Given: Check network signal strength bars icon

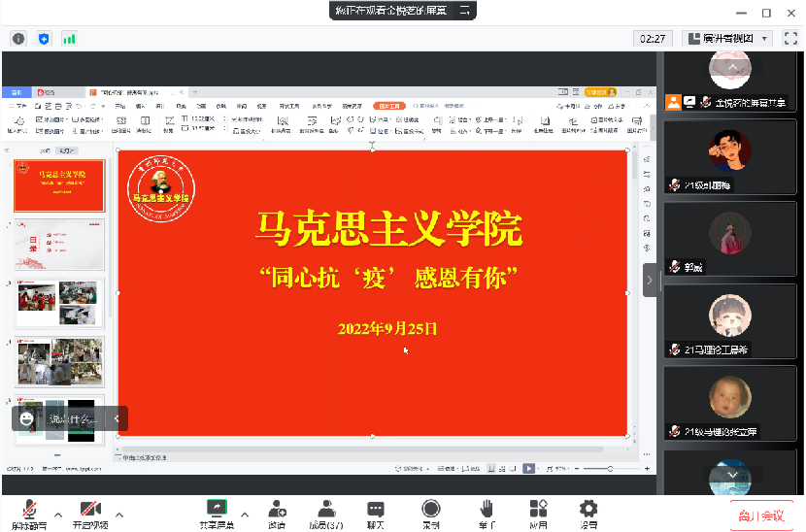Looking at the screenshot, I should coord(69,39).
